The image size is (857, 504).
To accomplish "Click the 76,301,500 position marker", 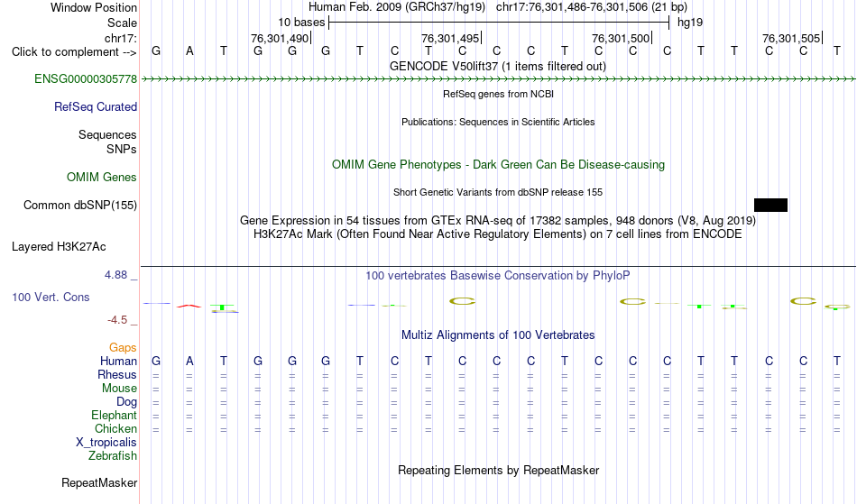I will tap(622, 38).
